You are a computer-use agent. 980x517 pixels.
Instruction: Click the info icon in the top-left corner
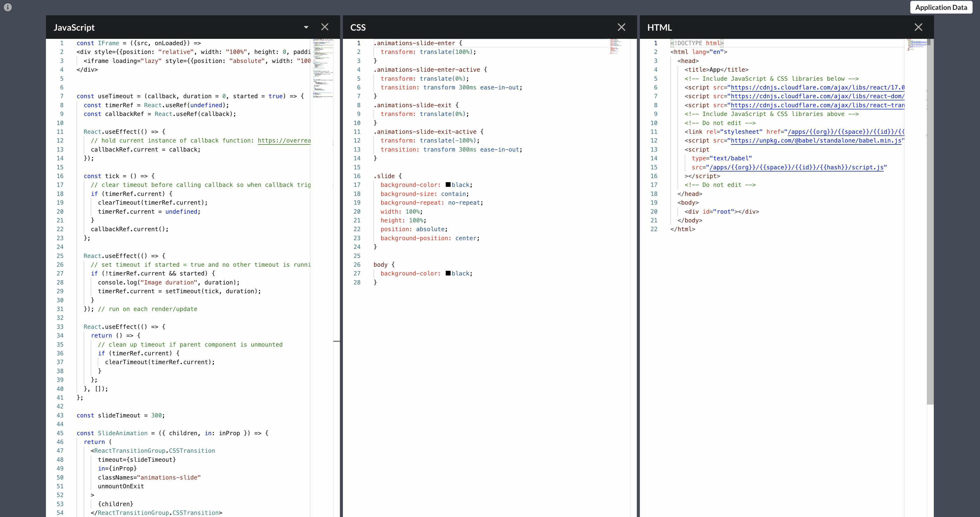[8, 7]
